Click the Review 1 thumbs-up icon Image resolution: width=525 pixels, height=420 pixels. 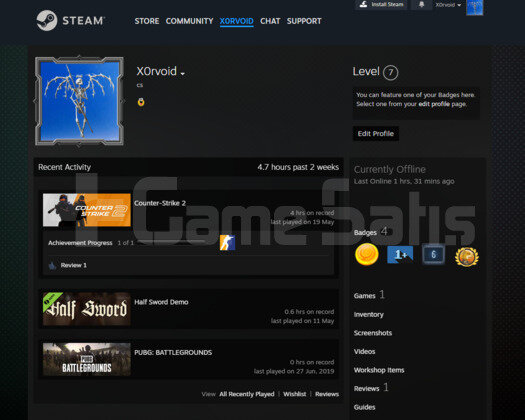click(x=53, y=266)
